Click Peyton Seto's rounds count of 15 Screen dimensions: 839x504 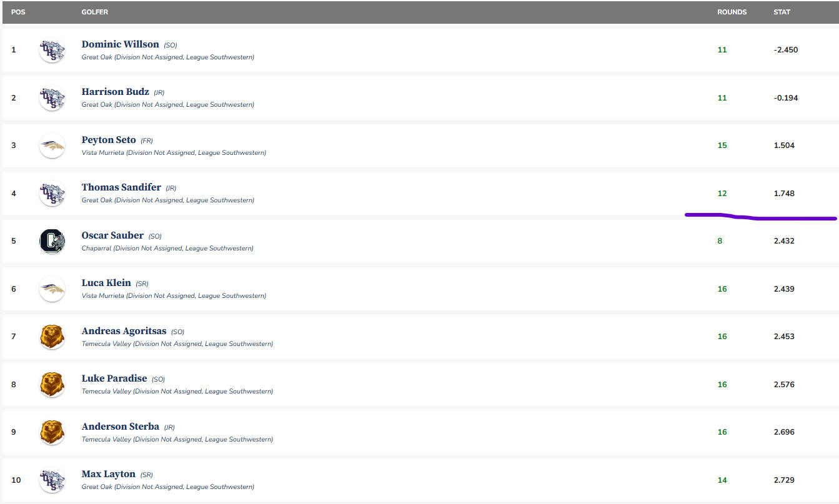click(x=722, y=146)
